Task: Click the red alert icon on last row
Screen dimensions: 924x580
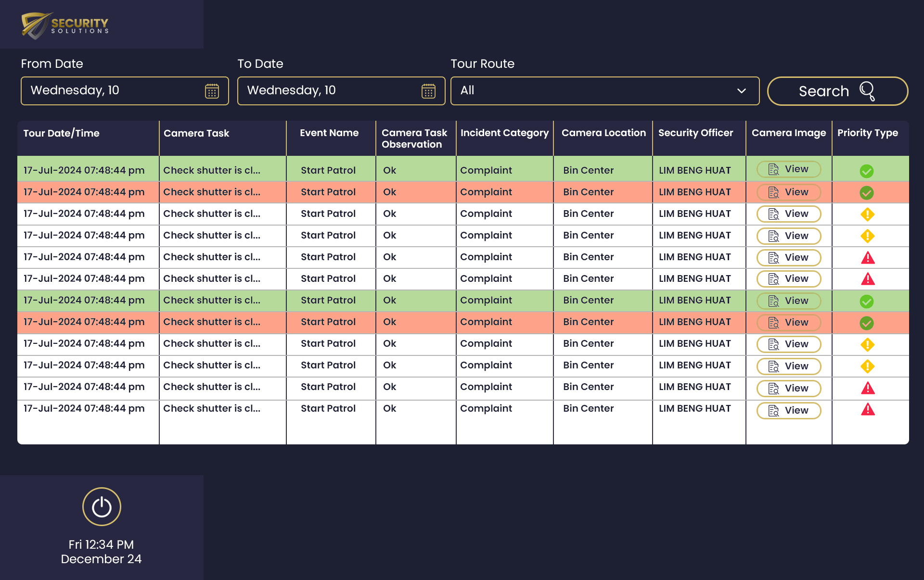Action: tap(868, 410)
